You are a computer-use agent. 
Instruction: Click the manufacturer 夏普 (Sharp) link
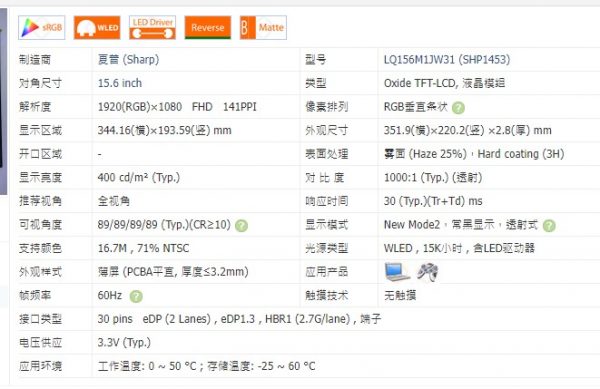[x=128, y=60]
